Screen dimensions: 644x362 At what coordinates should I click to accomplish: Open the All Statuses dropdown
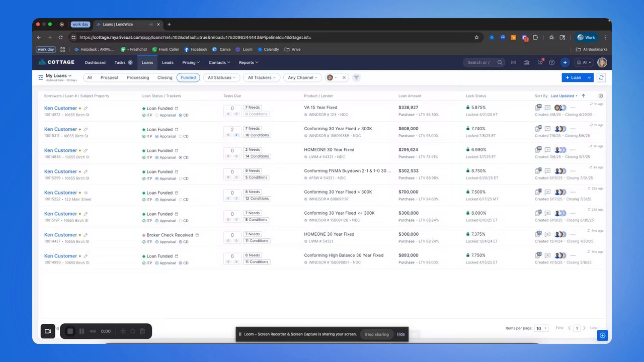pos(222,77)
